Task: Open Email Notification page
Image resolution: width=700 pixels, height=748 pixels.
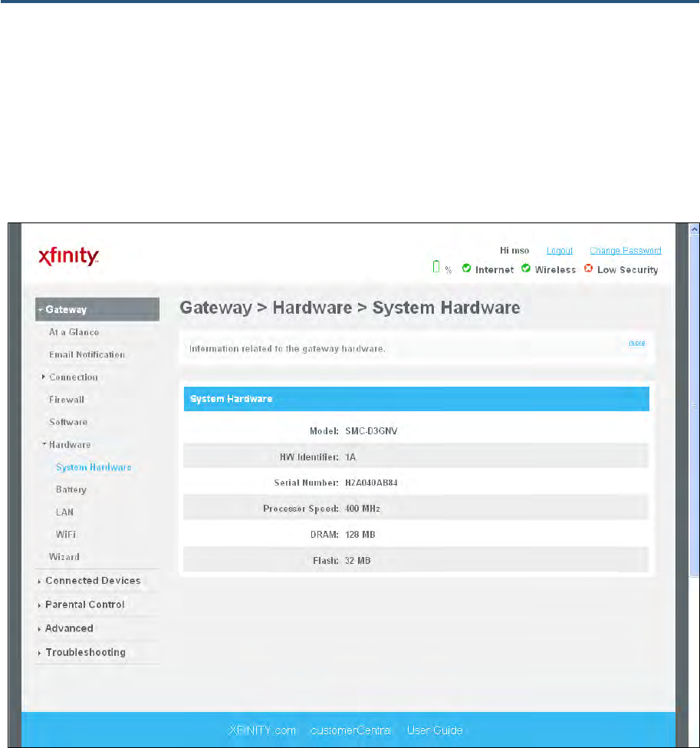Action: (x=87, y=354)
